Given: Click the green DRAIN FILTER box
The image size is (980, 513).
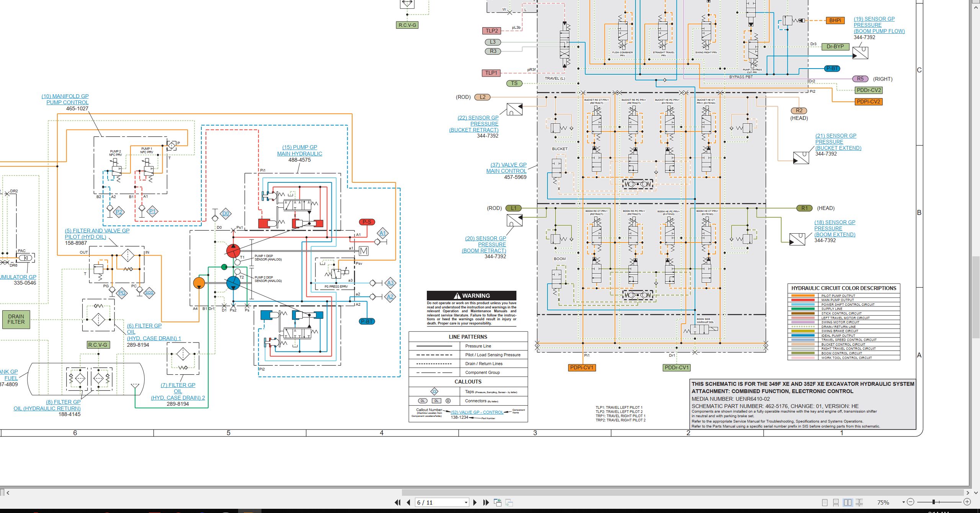Looking at the screenshot, I should pos(16,319).
